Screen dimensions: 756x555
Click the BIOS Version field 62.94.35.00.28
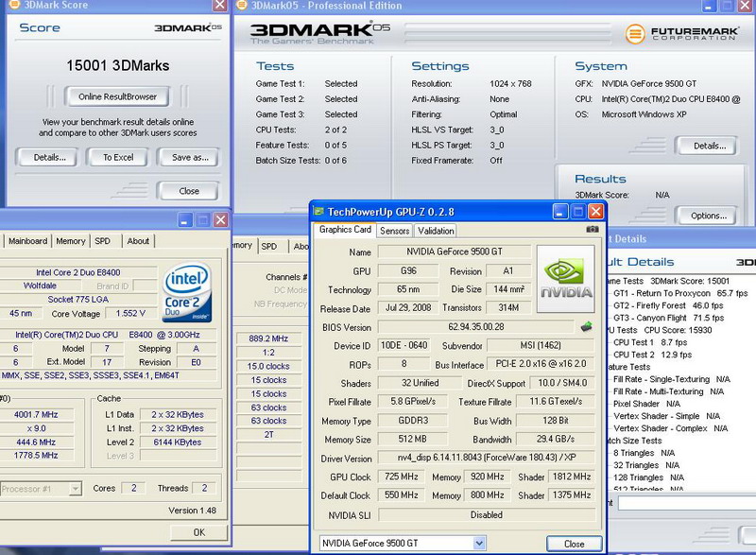[476, 327]
